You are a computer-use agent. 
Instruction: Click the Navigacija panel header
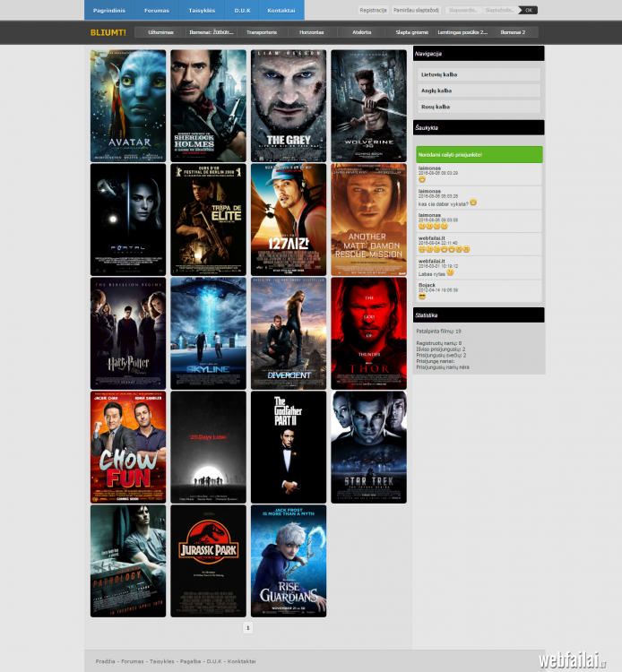479,54
